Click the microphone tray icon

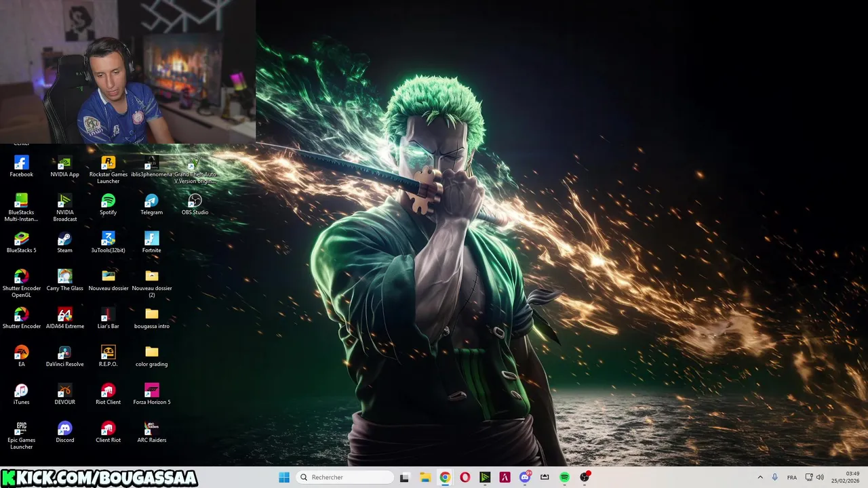click(775, 477)
